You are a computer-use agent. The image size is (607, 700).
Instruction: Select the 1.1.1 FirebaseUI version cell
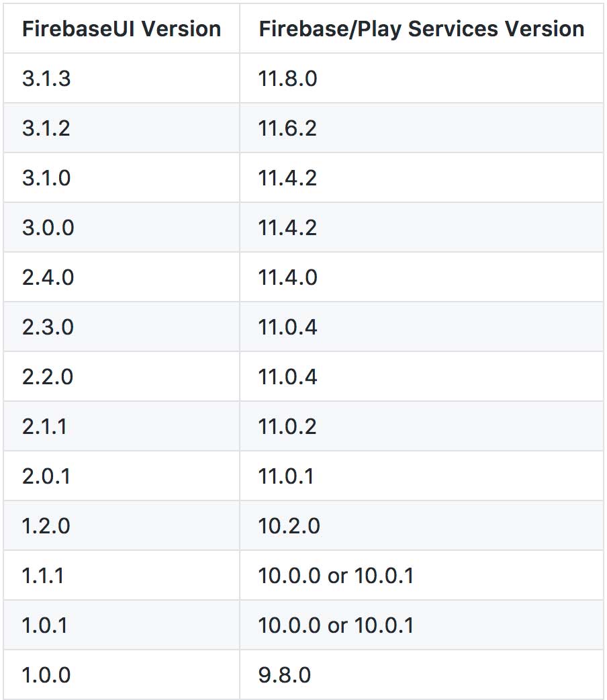[x=43, y=576]
